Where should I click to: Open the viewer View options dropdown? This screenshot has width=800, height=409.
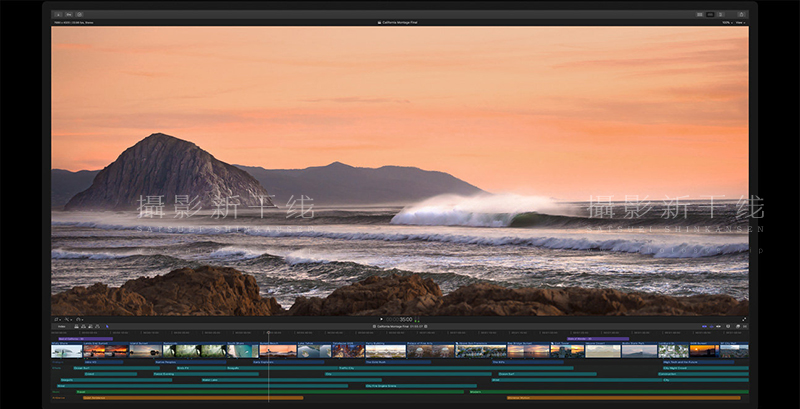pos(740,22)
